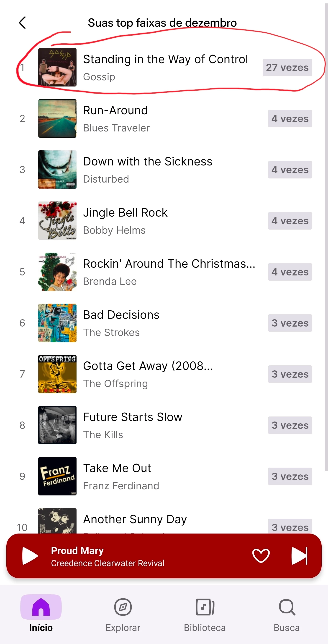Tap Standing in the Way of Control album art
The height and width of the screenshot is (644, 328).
click(x=57, y=67)
